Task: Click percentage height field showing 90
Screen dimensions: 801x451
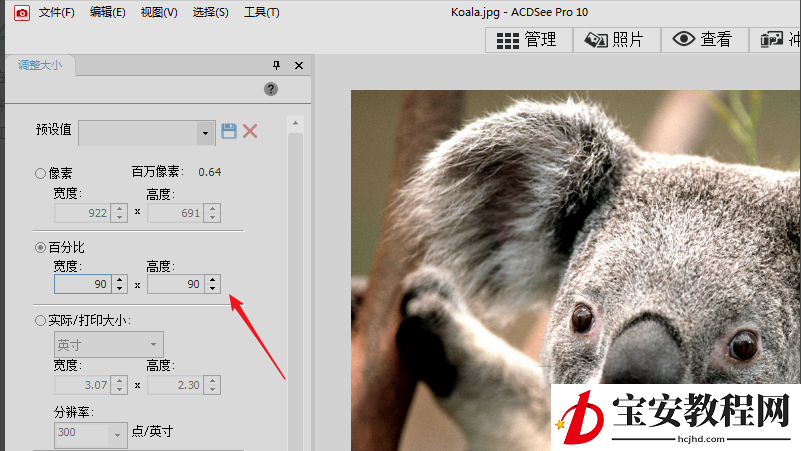Action: tap(175, 284)
